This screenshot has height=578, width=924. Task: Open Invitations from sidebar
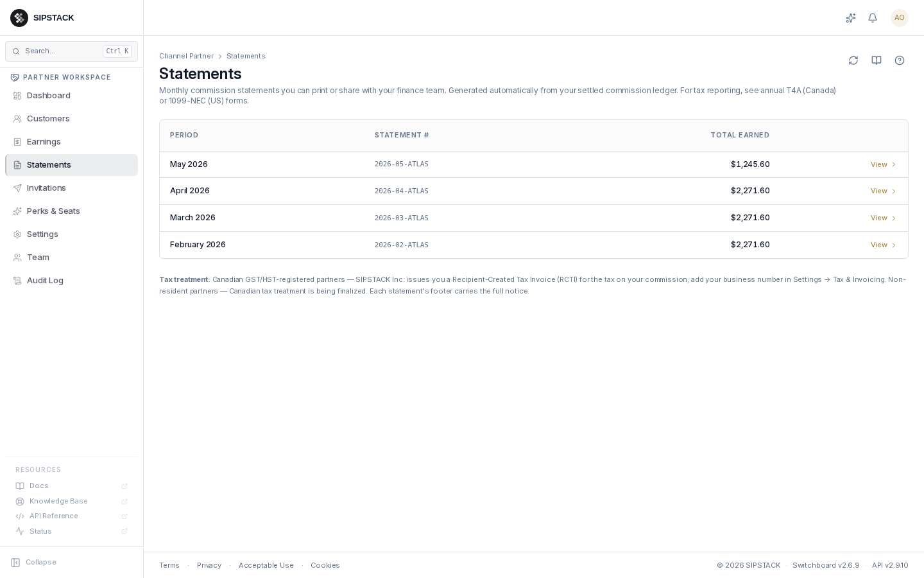point(71,188)
